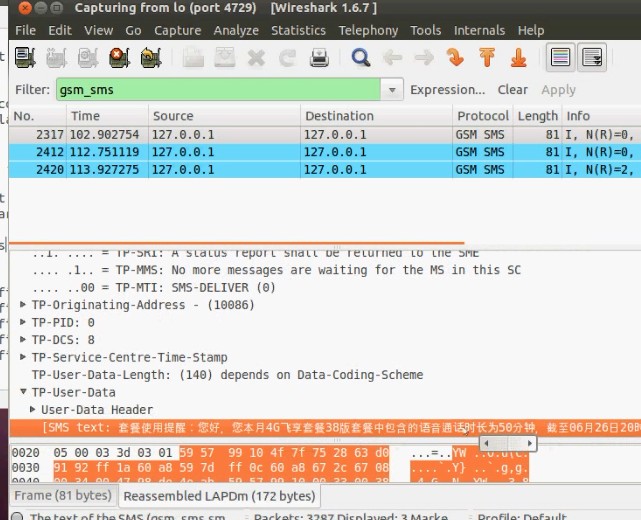Open the Tools menu
Screen dimensions: 641x520
pyautogui.click(x=426, y=30)
